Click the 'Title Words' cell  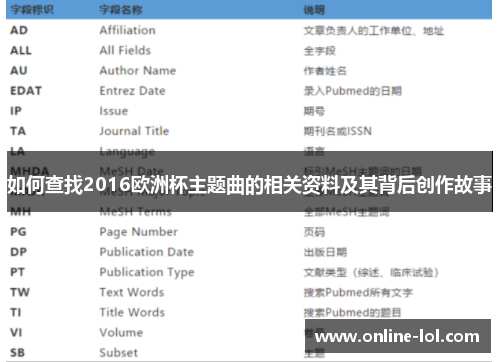[x=132, y=312]
